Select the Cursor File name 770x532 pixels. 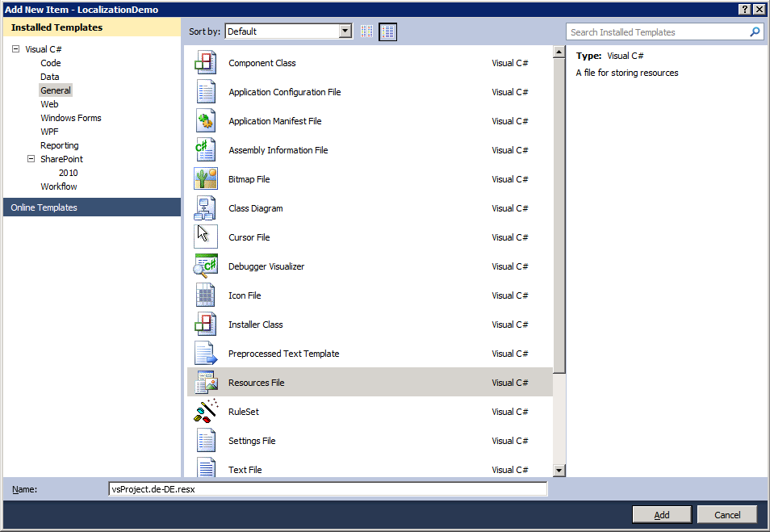249,237
